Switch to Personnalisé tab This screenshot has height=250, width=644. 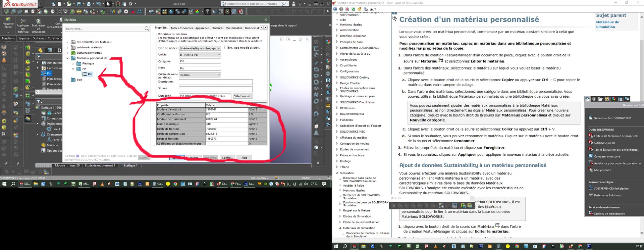tap(234, 28)
